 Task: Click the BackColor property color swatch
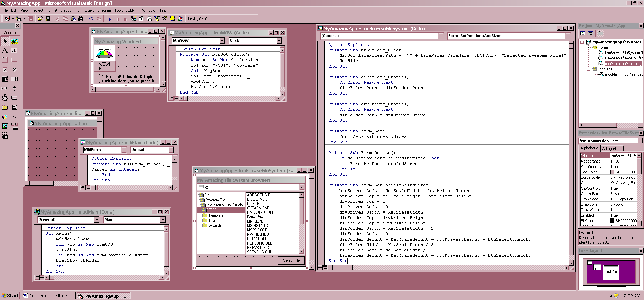612,172
